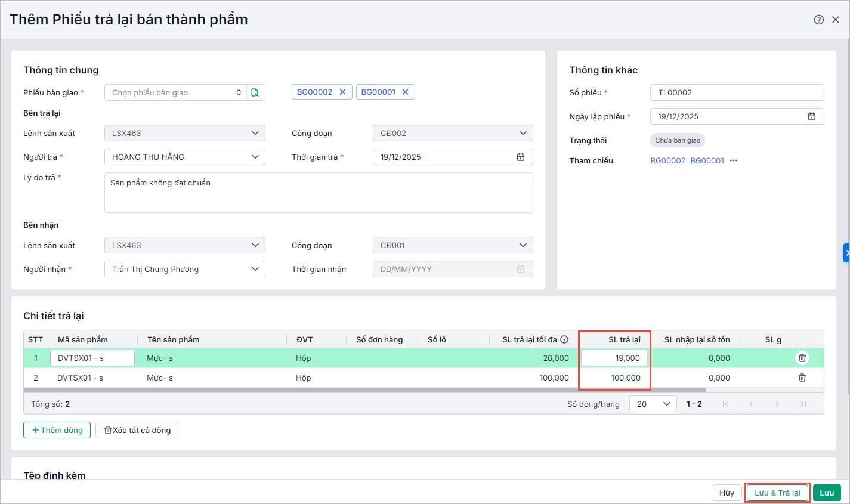Open the BG00002 reference link under Tham chiếu
Screen dimensions: 850x504
(667, 160)
